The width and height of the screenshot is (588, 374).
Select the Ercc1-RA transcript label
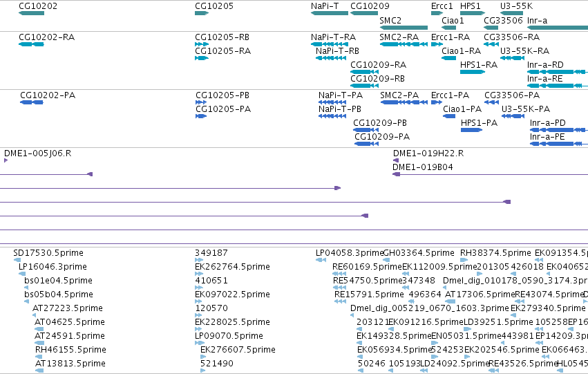point(451,37)
